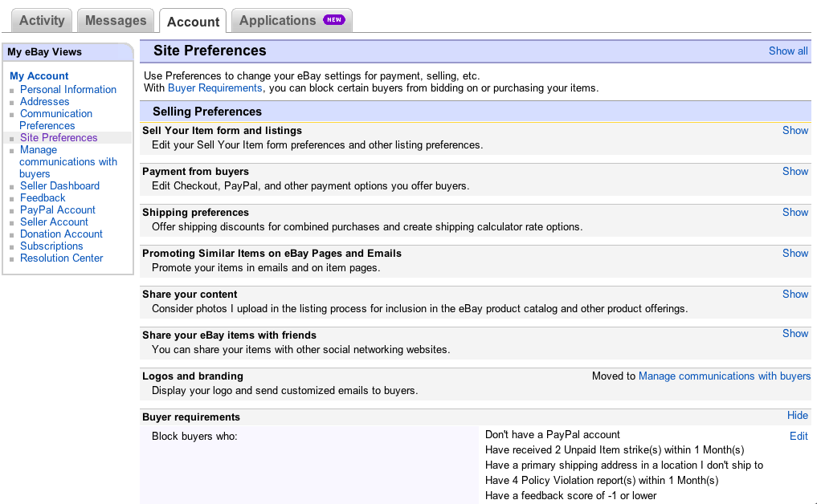Show Promoting Similar Items settings
This screenshot has width=817, height=504.
[795, 253]
